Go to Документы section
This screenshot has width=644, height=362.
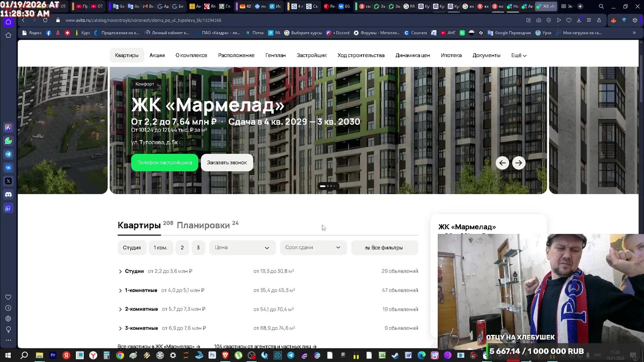point(486,55)
